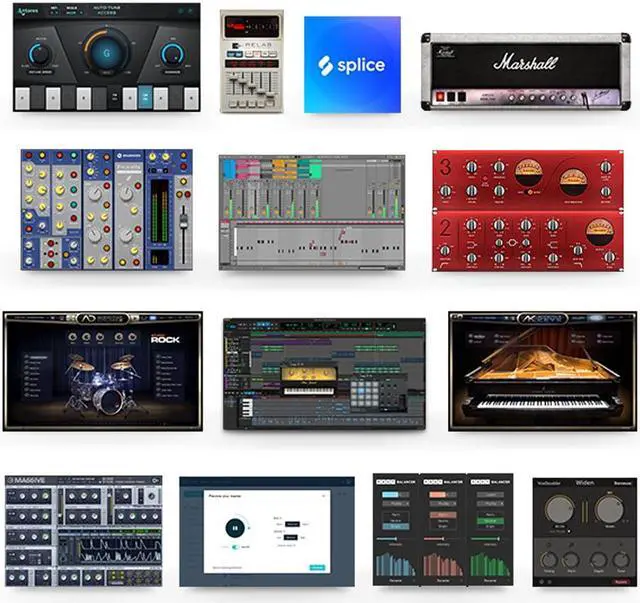Click the blue confirm button in mastering dialog
The width and height of the screenshot is (640, 603).
point(317,567)
